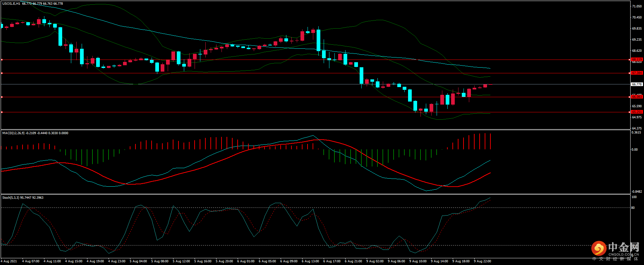Click the 64.975 price axis label
644x265 pixels.
637,117
